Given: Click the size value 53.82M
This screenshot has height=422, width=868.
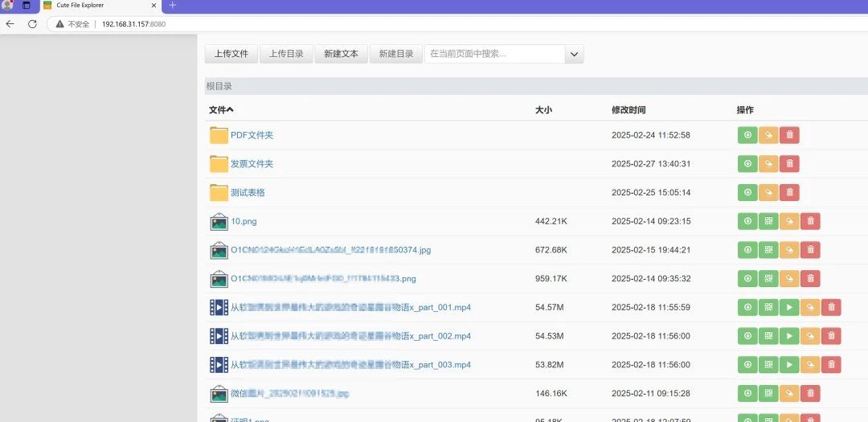Looking at the screenshot, I should [550, 365].
